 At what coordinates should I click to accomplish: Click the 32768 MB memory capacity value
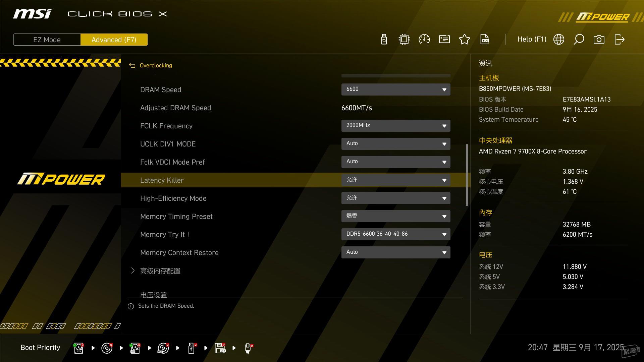tap(577, 225)
